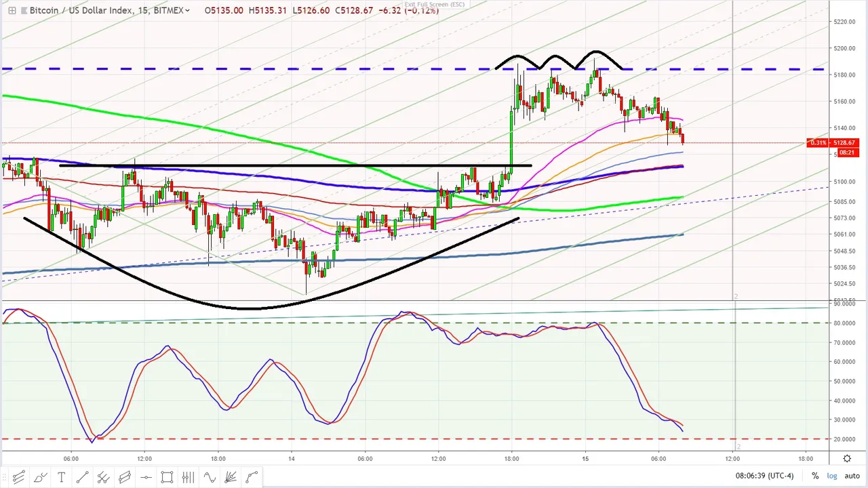Select the pitchfork drawing tool

(x=104, y=477)
